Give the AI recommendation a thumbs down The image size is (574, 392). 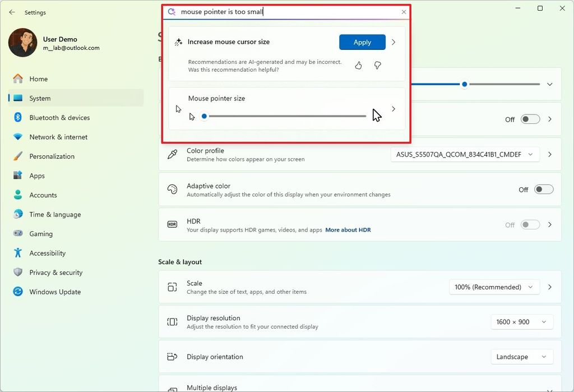(x=377, y=65)
